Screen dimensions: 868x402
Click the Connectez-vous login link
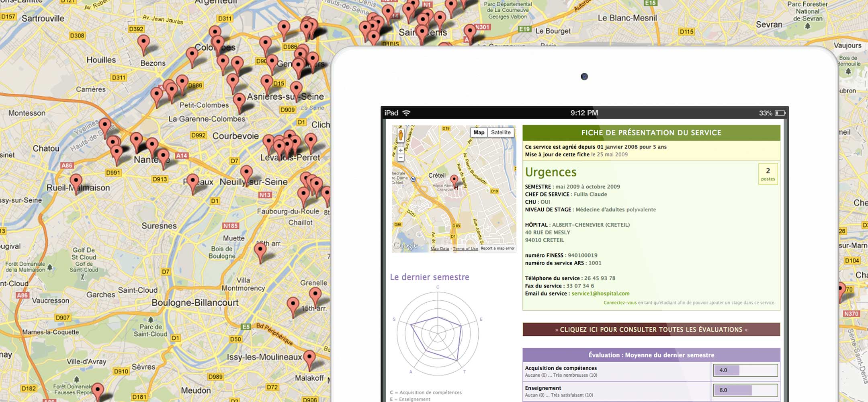(620, 303)
